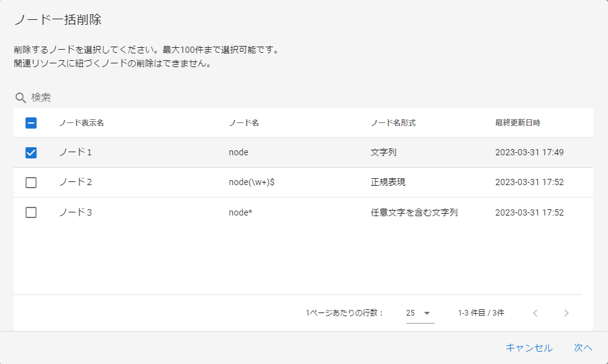Click the ノード名 column header
This screenshot has width=608, height=364.
tap(243, 123)
